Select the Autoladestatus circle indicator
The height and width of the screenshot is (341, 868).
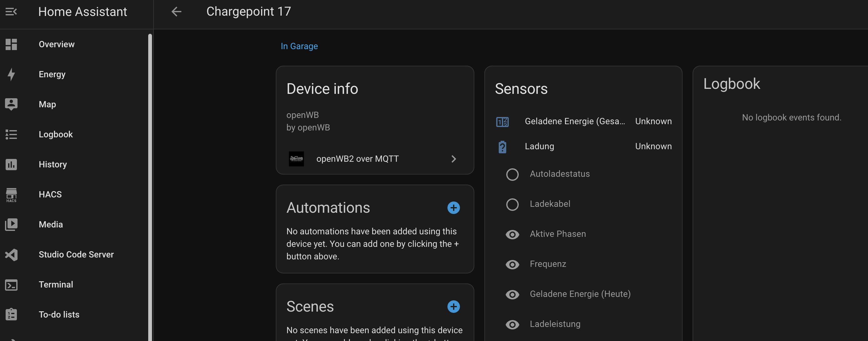[512, 174]
